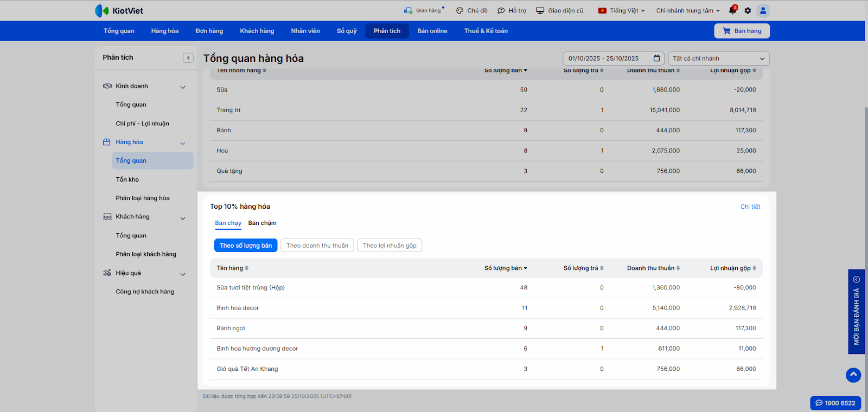Click the user account avatar icon
The height and width of the screenshot is (412, 868).
point(763,10)
